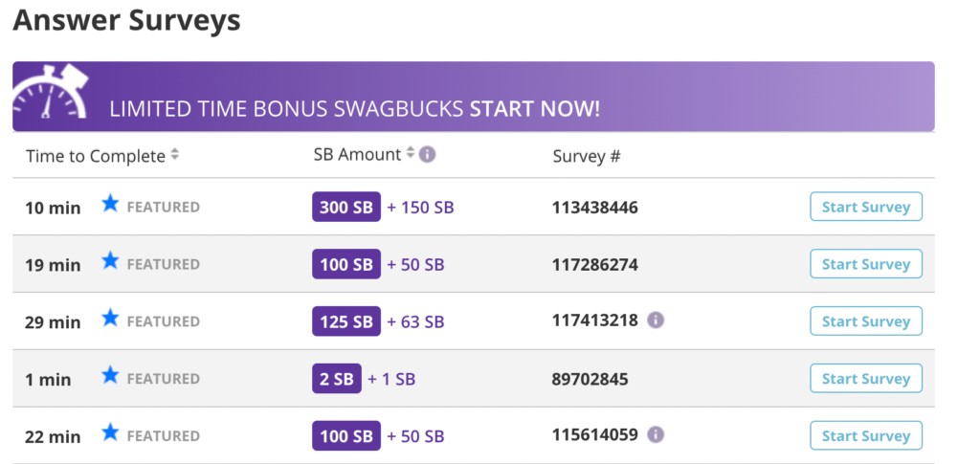This screenshot has height=464, width=980.
Task: Click the Limited Time Bonus Swagbucks banner
Action: tap(474, 97)
